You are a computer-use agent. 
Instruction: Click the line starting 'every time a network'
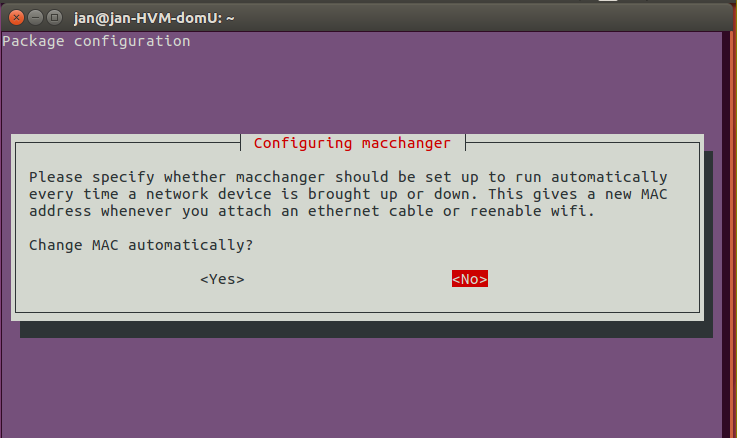pyautogui.click(x=348, y=194)
